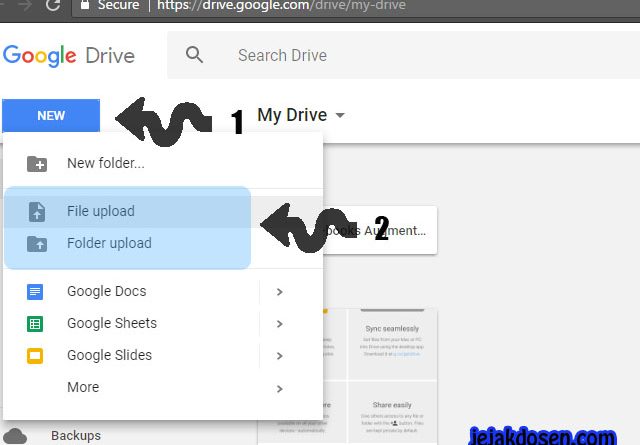640x445 pixels.
Task: Open the Sync seamlessly thumbnail card
Action: coord(392,344)
